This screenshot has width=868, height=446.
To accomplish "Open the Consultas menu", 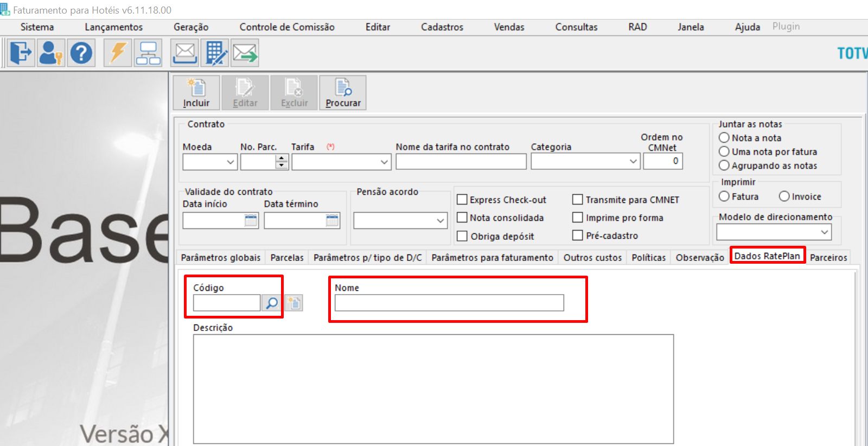I will pos(576,27).
